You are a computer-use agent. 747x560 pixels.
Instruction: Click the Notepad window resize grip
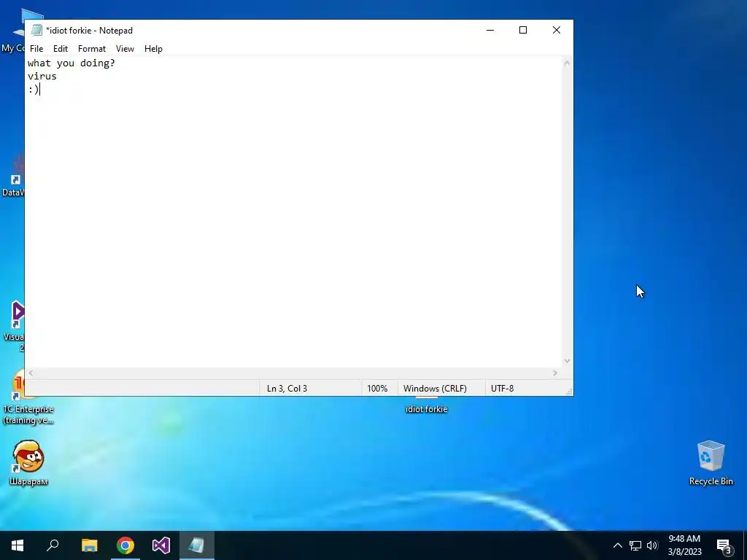point(569,392)
